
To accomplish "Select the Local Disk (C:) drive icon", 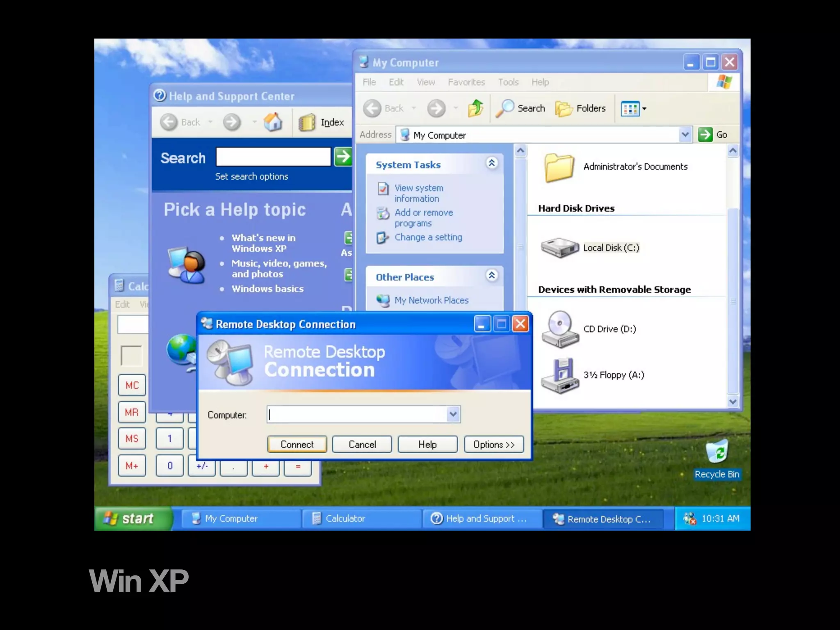I will coord(559,248).
